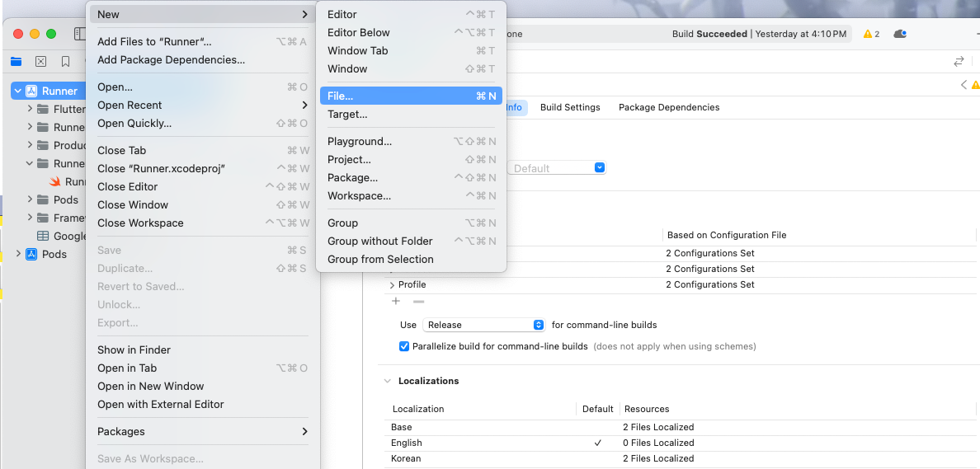
Task: Expand the Flutter folder chevron
Action: pyautogui.click(x=30, y=110)
